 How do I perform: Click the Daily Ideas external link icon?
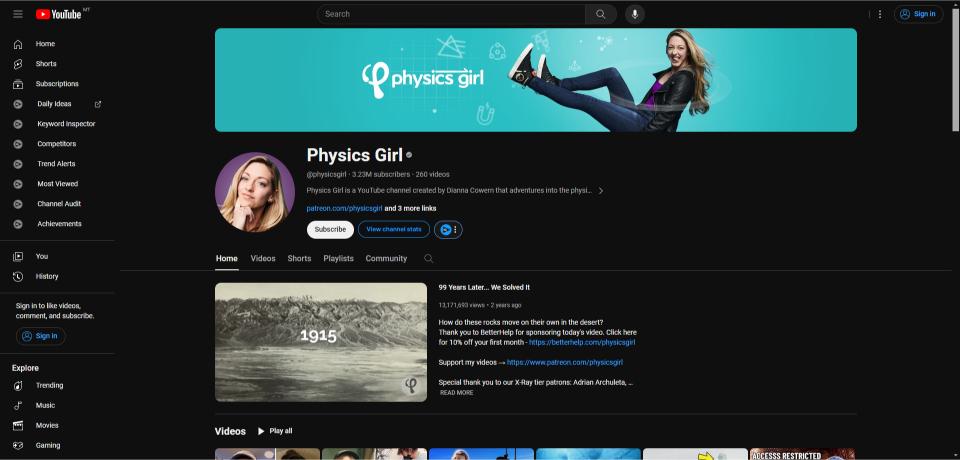click(x=98, y=104)
